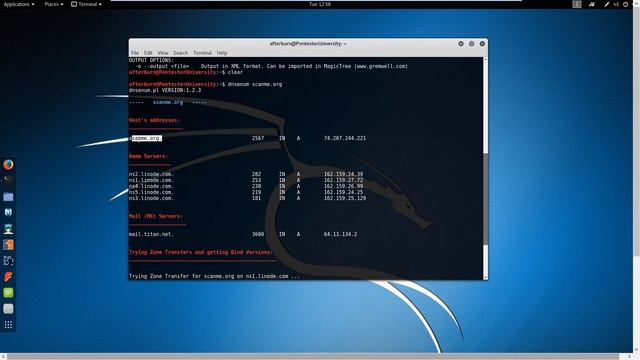Click the OUTPUT OPTIONS line
Viewport: 640px width, 360px height.
[151, 60]
